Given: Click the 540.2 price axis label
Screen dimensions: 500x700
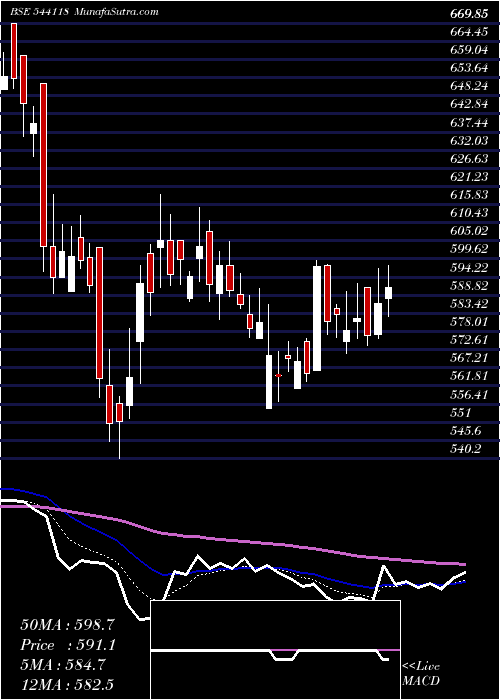Looking at the screenshot, I should (465, 449).
